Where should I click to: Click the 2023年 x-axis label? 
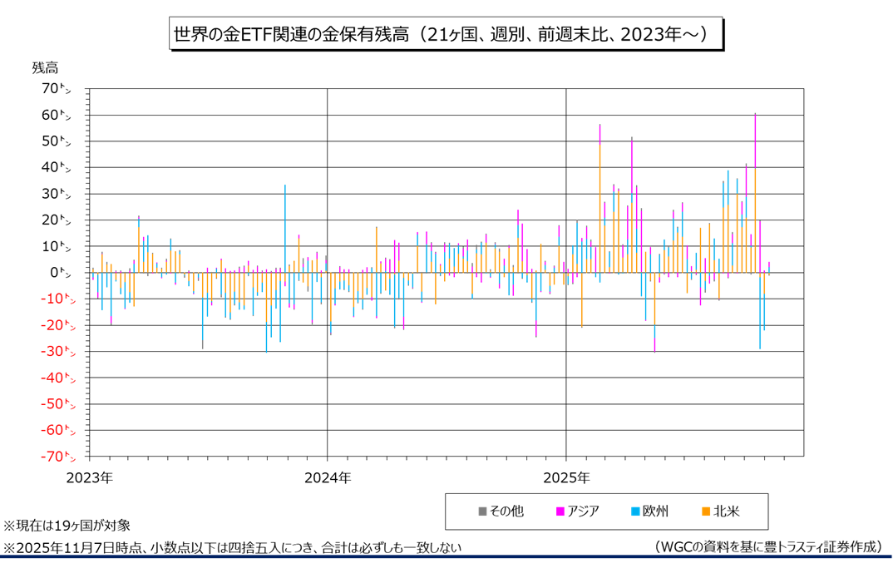click(x=89, y=477)
